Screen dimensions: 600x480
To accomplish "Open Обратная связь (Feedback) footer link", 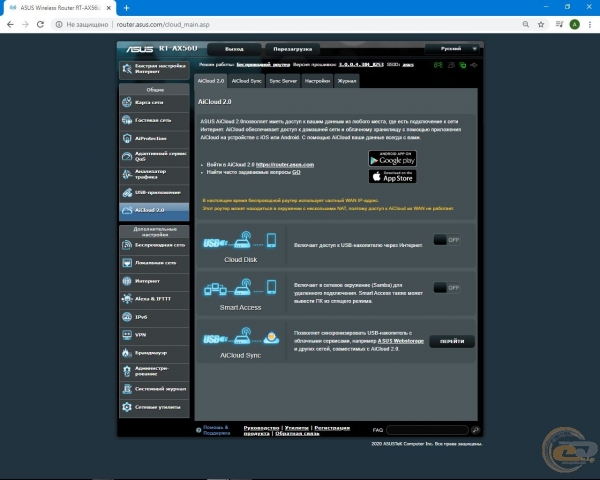I will tap(297, 434).
